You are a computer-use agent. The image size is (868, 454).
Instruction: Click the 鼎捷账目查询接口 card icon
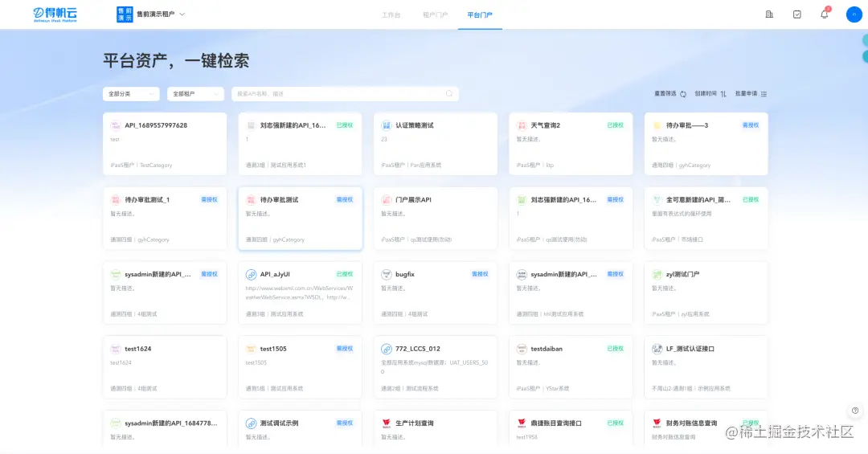pos(522,423)
